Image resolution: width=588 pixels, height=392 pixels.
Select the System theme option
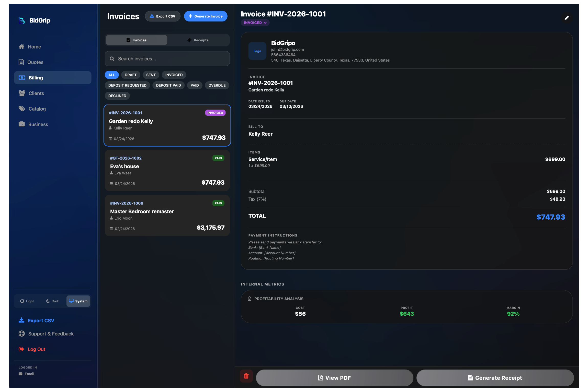[78, 301]
